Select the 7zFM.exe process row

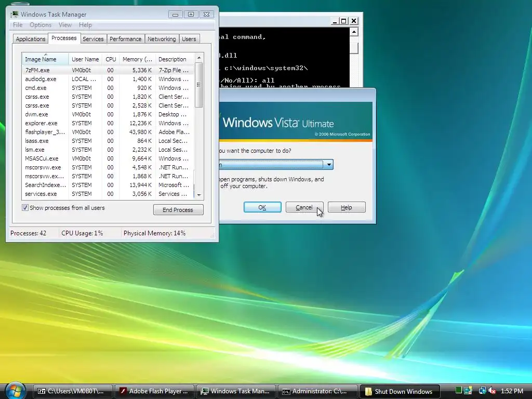click(x=108, y=70)
